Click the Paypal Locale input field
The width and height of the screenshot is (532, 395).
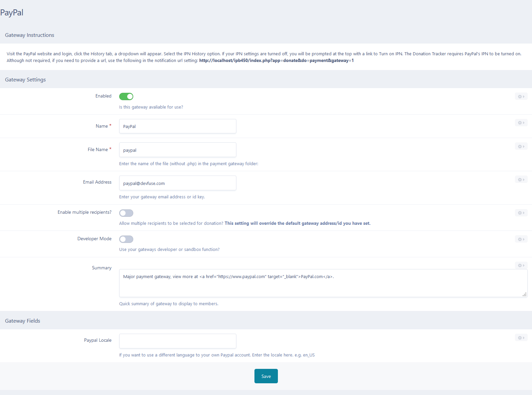(178, 341)
